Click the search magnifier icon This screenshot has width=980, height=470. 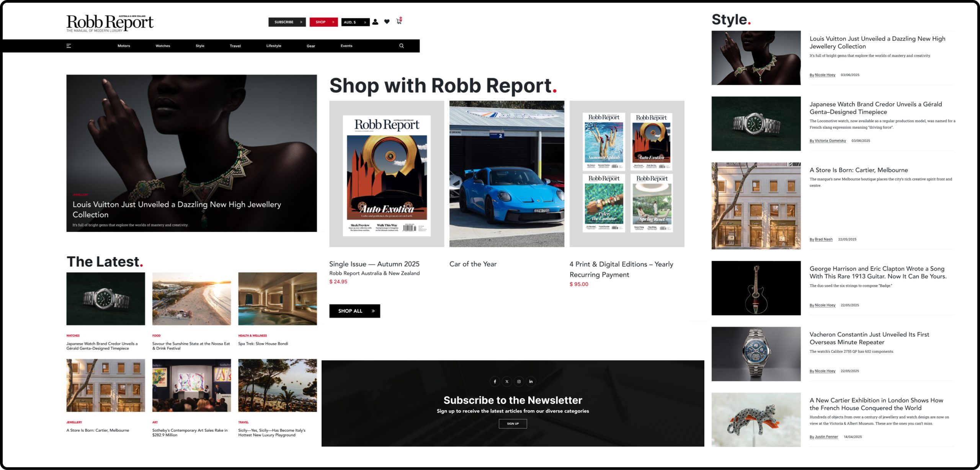402,46
